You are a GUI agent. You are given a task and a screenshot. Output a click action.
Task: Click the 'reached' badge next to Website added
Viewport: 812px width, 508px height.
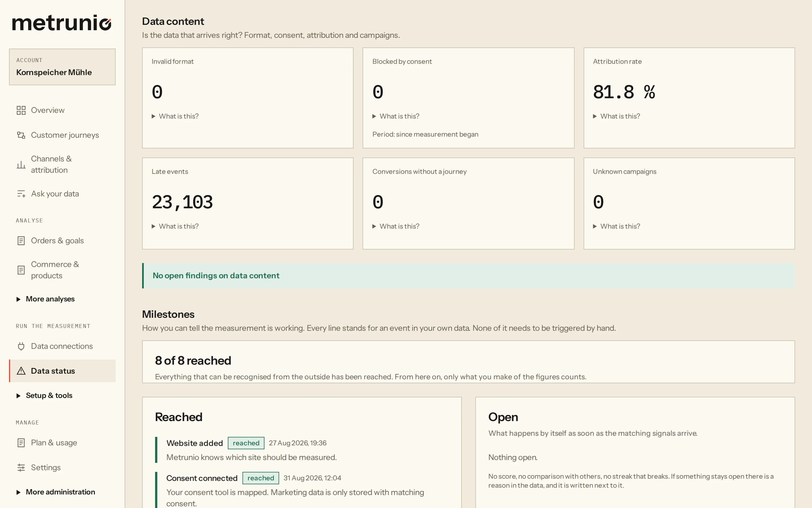coord(246,443)
